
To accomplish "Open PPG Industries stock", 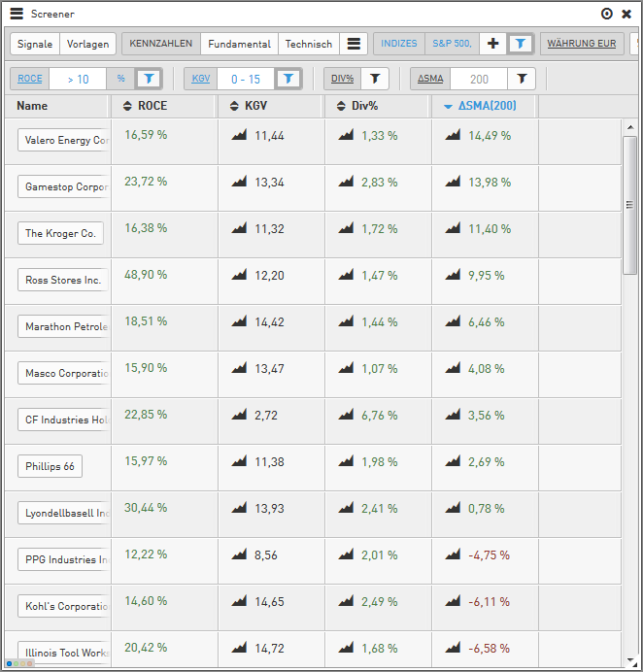I will pos(63,559).
